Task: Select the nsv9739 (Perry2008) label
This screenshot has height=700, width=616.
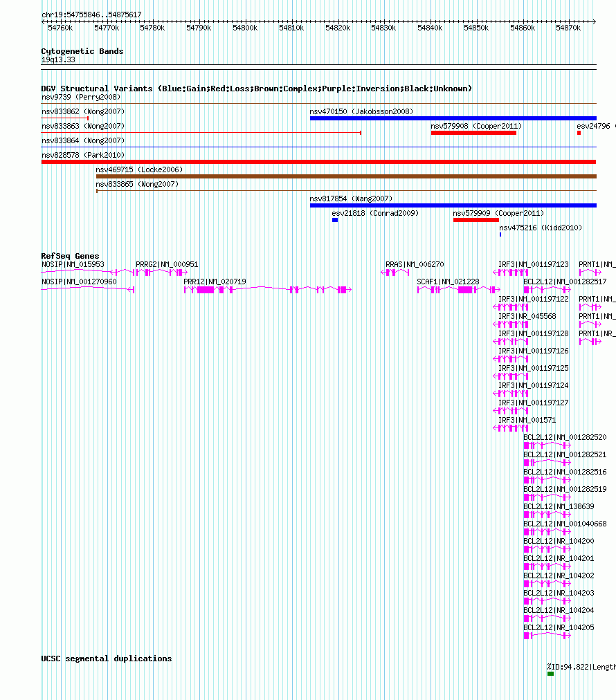Action: tap(81, 97)
